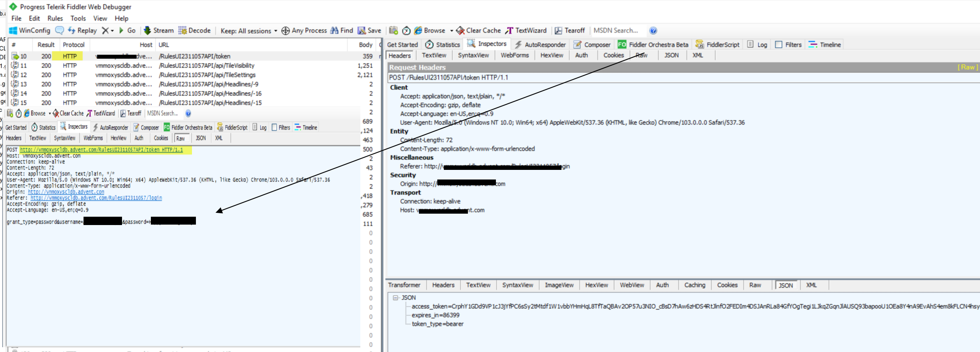Click the camera screenshot icon in main toolbar
The height and width of the screenshot is (352, 980).
click(394, 31)
